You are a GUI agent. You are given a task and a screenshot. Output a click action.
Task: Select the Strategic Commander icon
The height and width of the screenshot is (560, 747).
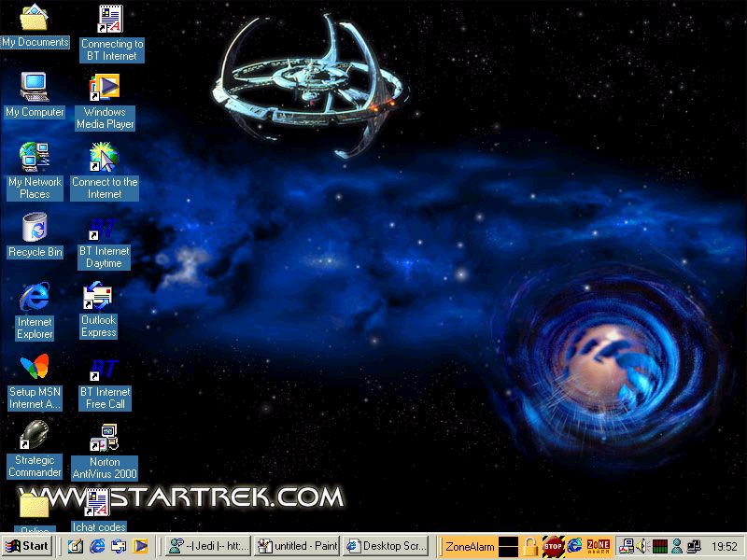(35, 436)
